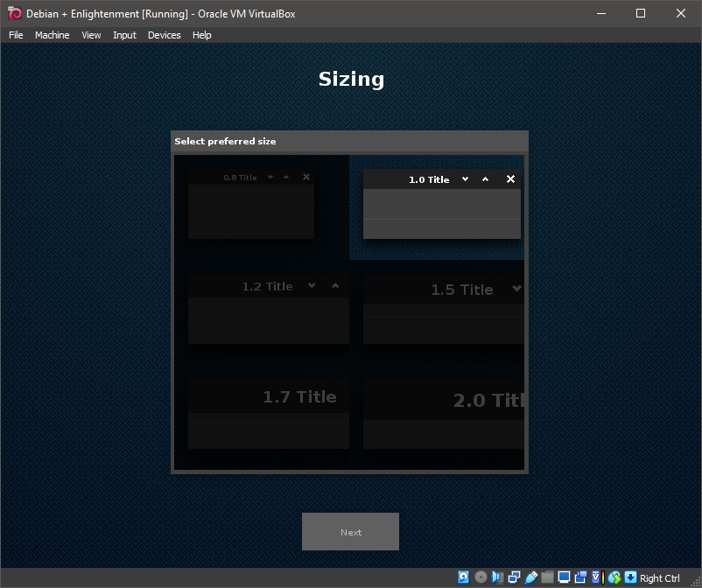This screenshot has height=588, width=702.
Task: Select the 0.8 Title size preview
Action: coord(251,204)
